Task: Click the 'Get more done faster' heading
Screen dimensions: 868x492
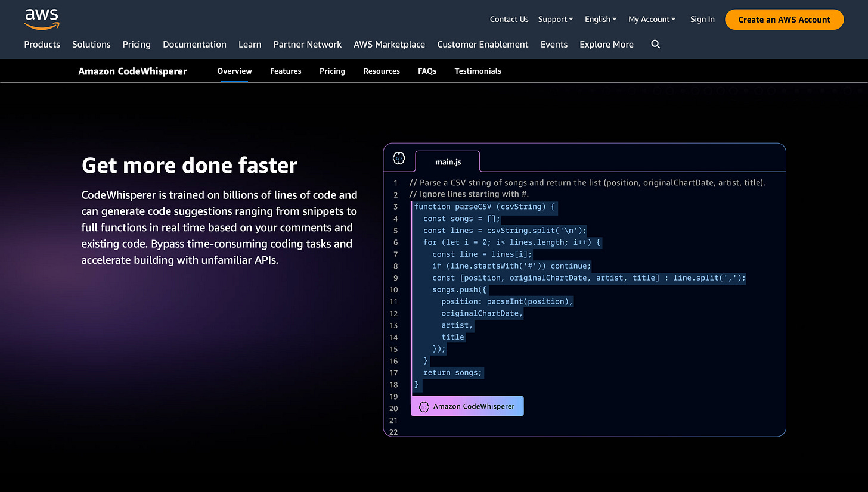Action: pos(190,165)
